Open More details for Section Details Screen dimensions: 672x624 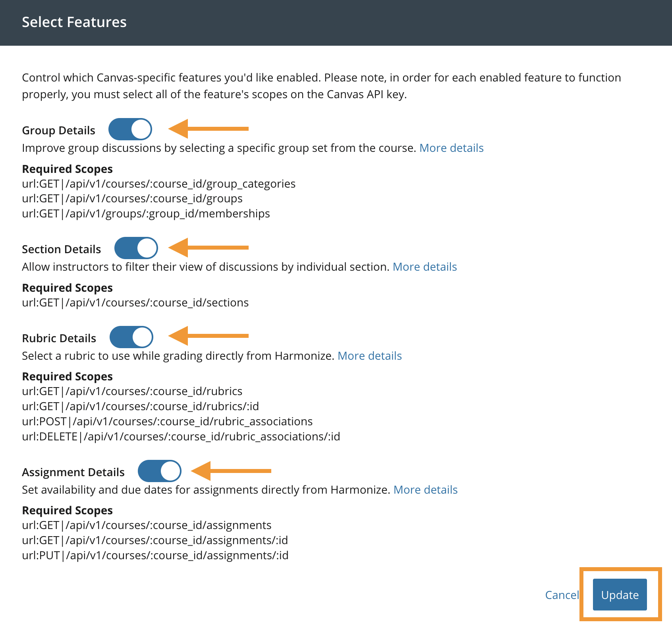tap(425, 267)
